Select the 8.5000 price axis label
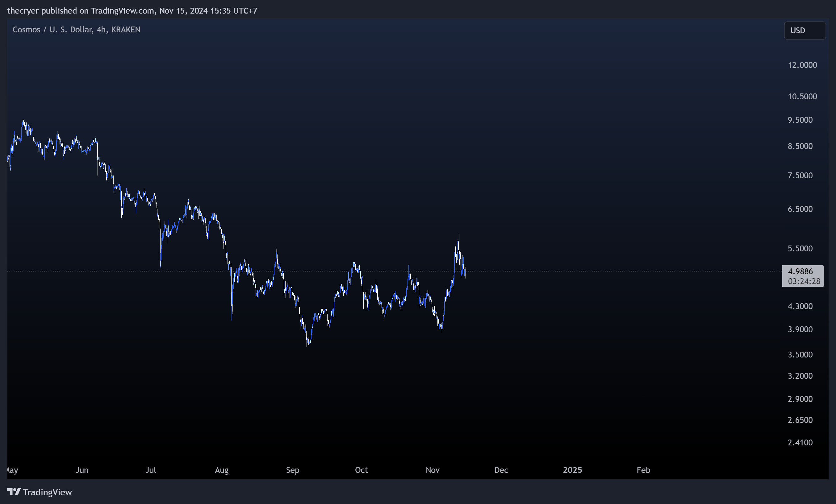The height and width of the screenshot is (504, 836). pos(800,146)
